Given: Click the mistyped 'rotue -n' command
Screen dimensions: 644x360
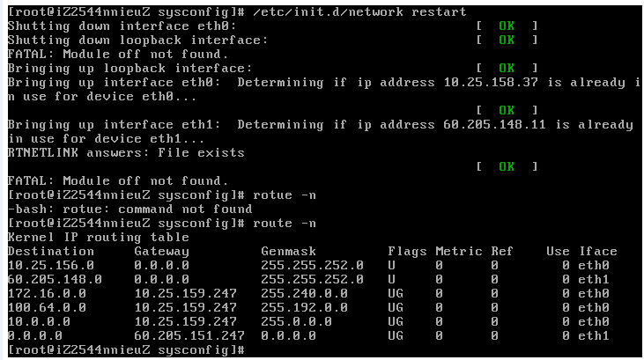Looking at the screenshot, I should click(285, 195).
